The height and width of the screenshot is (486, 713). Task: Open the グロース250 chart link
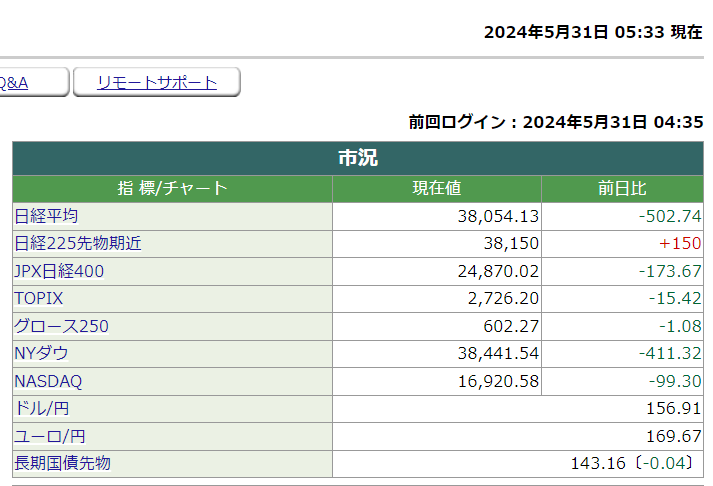point(61,326)
